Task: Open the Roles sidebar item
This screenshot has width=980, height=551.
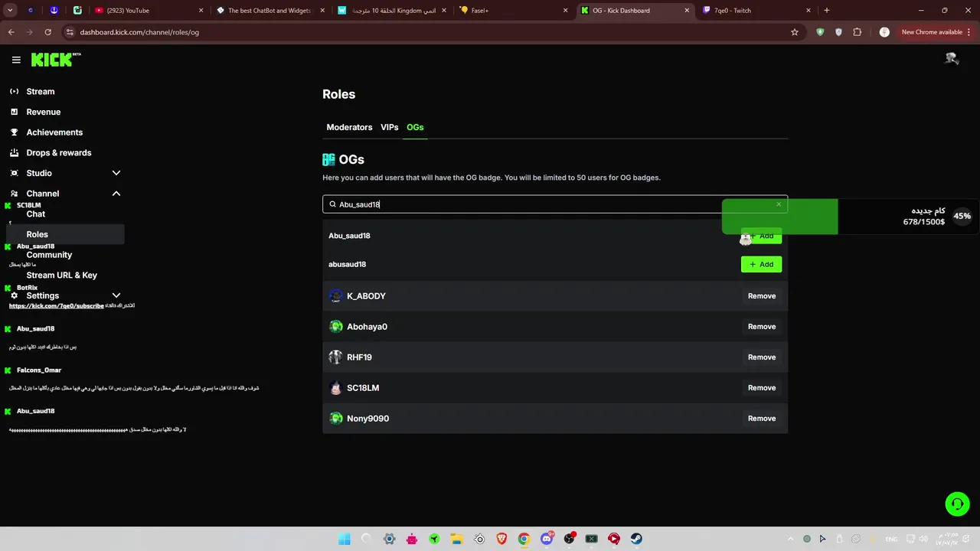Action: 65,234
